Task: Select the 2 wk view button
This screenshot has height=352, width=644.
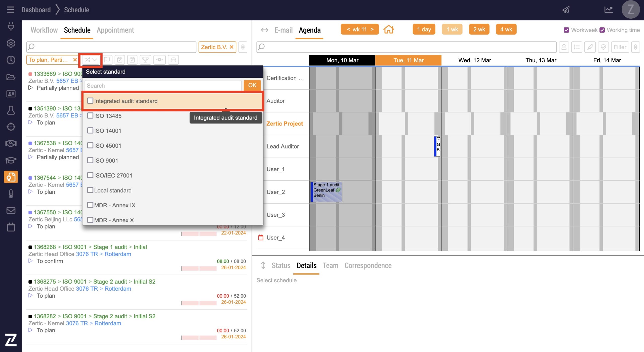Action: [479, 29]
